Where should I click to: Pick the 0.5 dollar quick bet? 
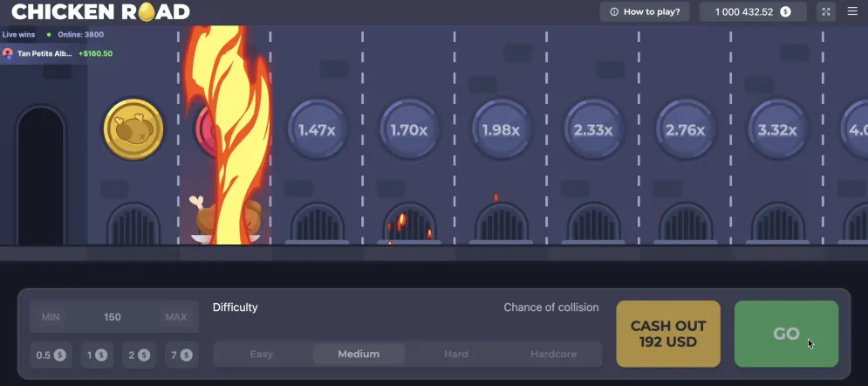pyautogui.click(x=51, y=355)
